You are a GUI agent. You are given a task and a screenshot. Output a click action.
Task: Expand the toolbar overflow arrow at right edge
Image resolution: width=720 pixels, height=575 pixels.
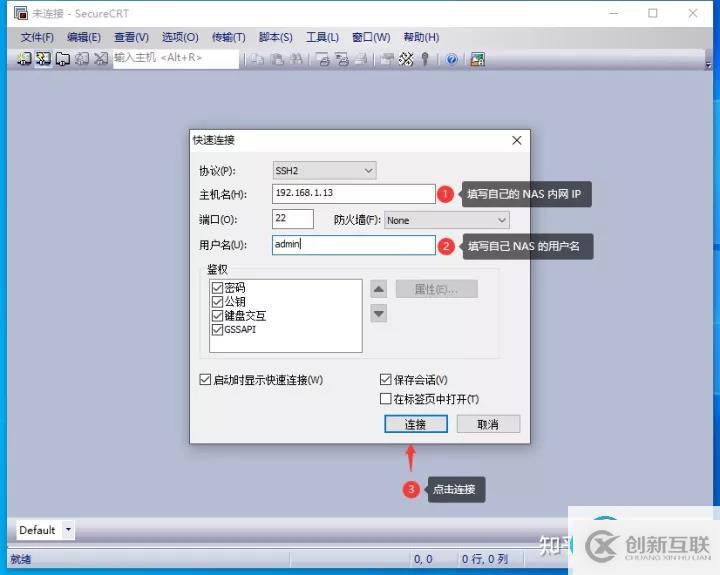tap(708, 66)
